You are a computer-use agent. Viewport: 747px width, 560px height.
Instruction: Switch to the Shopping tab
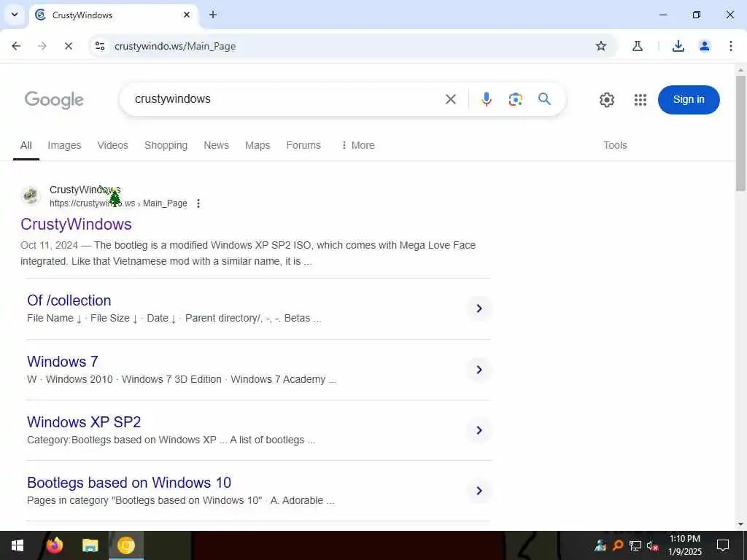click(x=166, y=145)
